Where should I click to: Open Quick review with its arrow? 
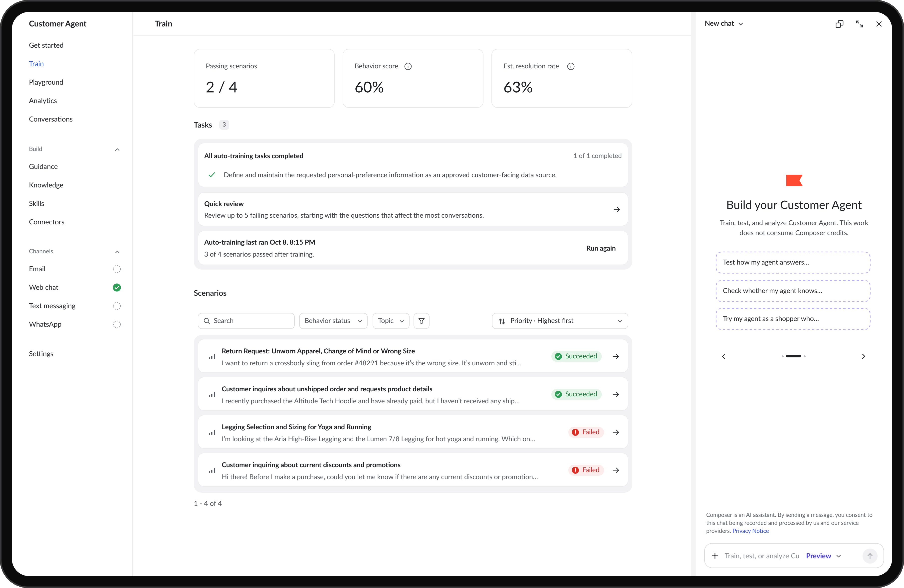617,210
